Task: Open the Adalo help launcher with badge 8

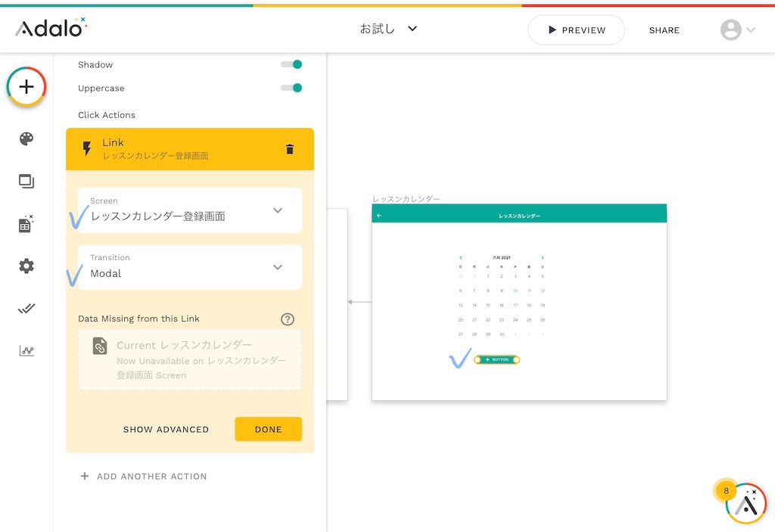Action: [745, 503]
